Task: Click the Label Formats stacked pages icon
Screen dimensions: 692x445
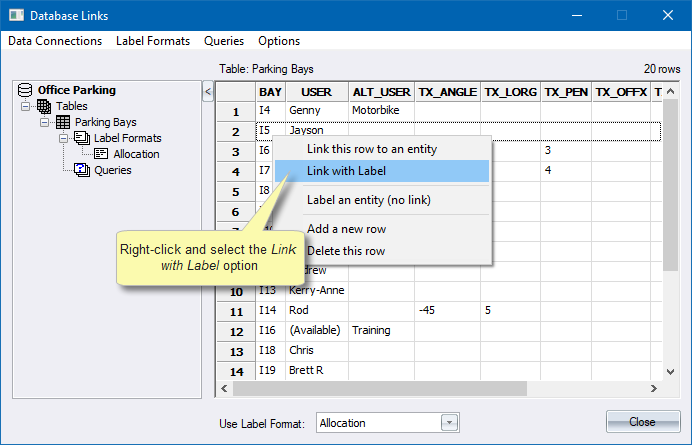Action: click(x=81, y=138)
